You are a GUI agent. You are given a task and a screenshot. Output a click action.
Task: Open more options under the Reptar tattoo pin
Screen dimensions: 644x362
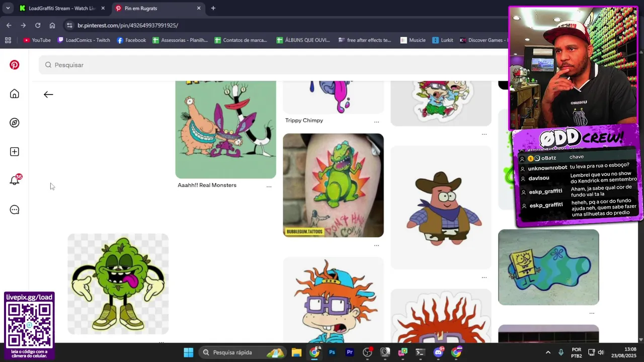point(376,246)
